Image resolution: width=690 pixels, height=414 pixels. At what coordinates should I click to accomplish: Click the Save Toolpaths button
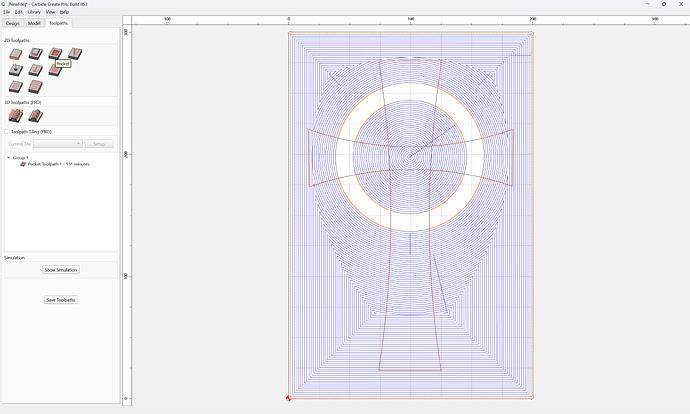tap(61, 300)
